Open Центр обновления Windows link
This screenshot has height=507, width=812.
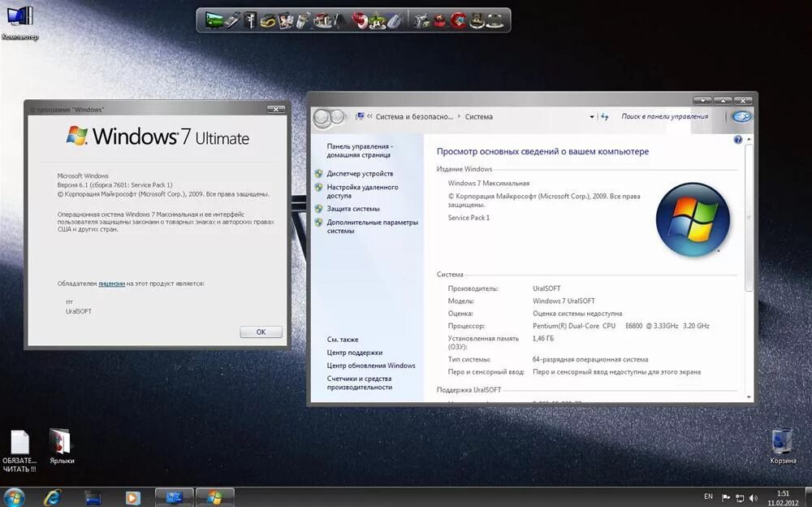pyautogui.click(x=369, y=366)
